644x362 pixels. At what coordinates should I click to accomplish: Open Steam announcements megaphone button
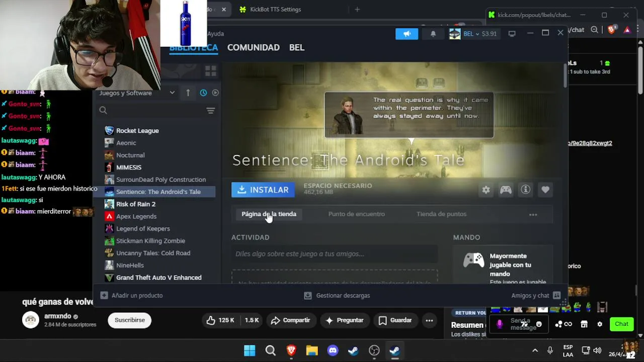(x=407, y=34)
